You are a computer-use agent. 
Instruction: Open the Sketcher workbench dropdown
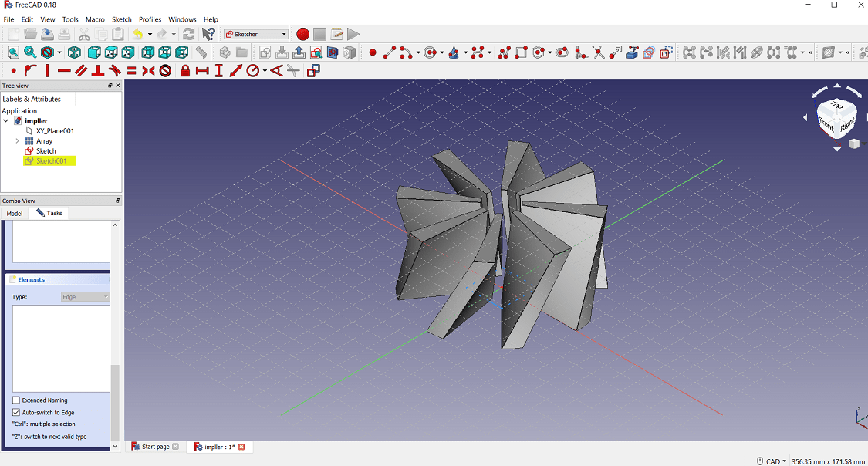click(x=255, y=34)
